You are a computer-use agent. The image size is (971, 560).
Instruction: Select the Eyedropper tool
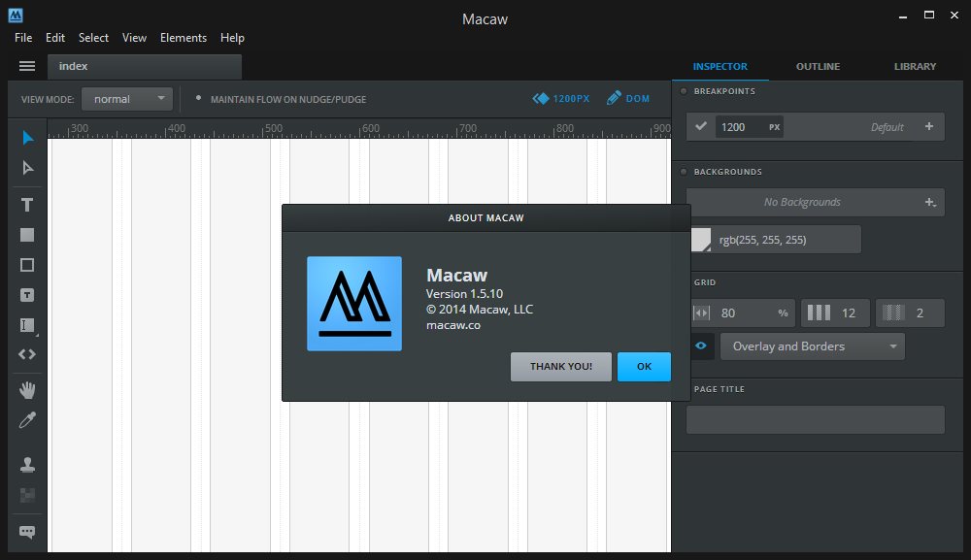click(x=27, y=420)
